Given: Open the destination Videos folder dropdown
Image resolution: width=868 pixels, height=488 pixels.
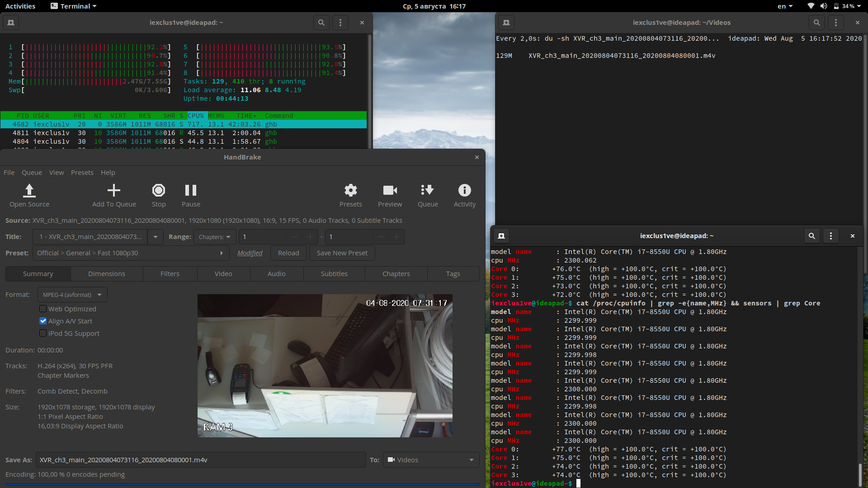Looking at the screenshot, I should click(x=431, y=460).
